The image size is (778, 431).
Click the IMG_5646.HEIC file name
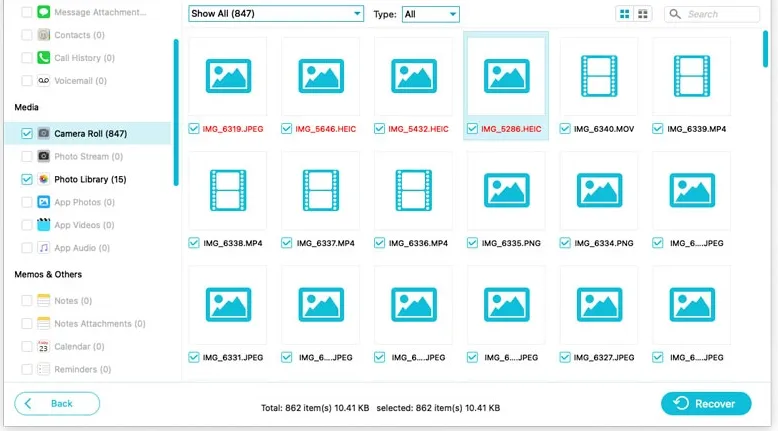point(325,129)
